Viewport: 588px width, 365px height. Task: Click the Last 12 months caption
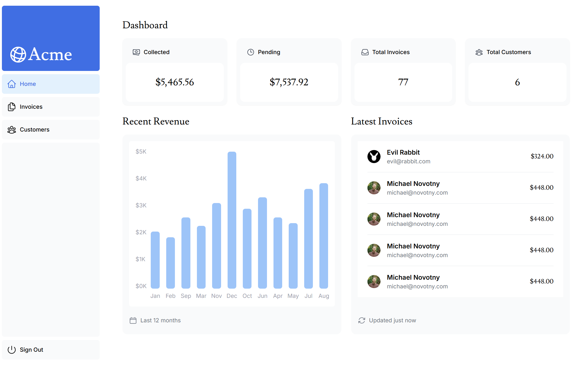click(161, 320)
